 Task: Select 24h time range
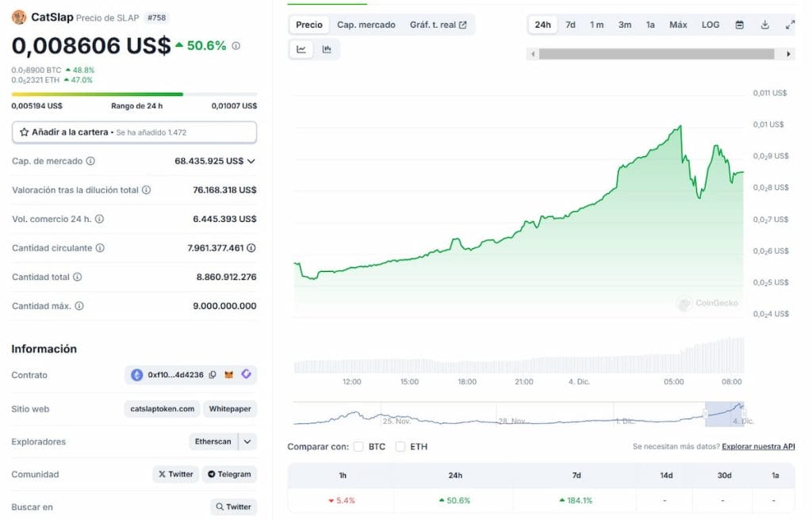pos(542,25)
